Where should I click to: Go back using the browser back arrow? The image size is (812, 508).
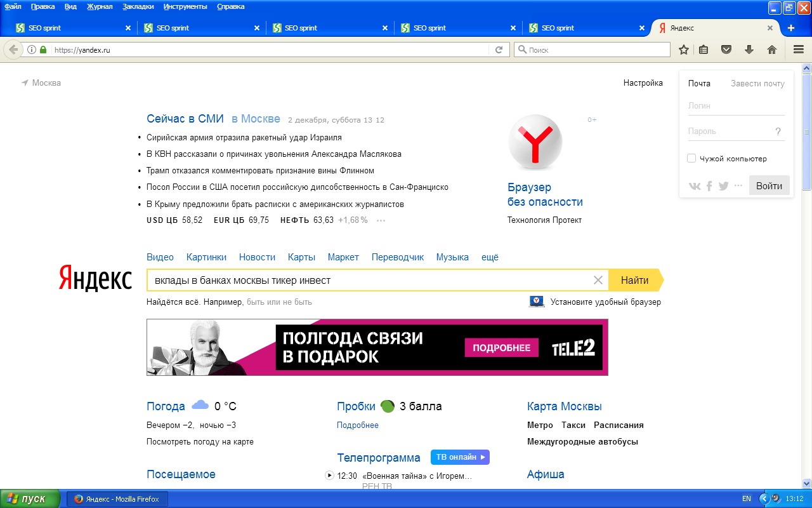coord(13,50)
